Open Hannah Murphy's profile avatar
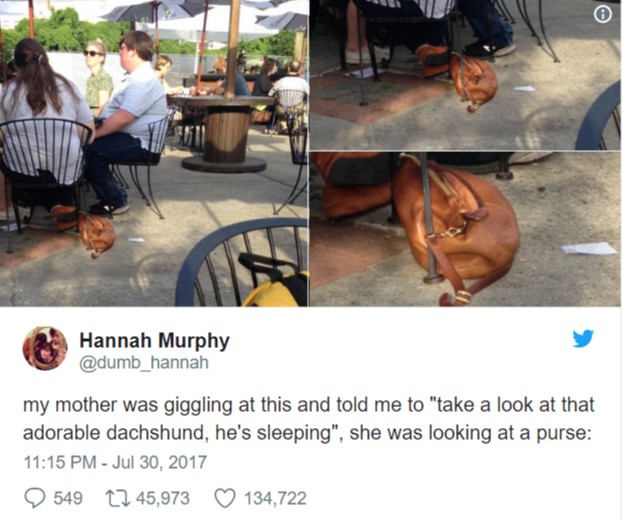The image size is (622, 520). 45,349
